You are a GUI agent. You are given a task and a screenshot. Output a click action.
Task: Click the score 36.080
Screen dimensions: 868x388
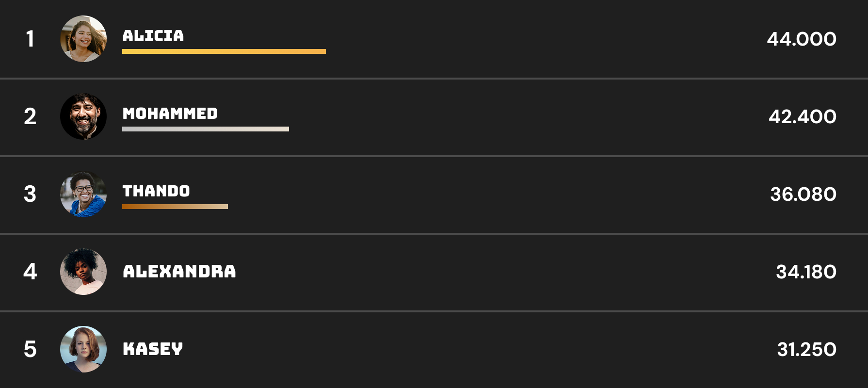click(x=803, y=194)
